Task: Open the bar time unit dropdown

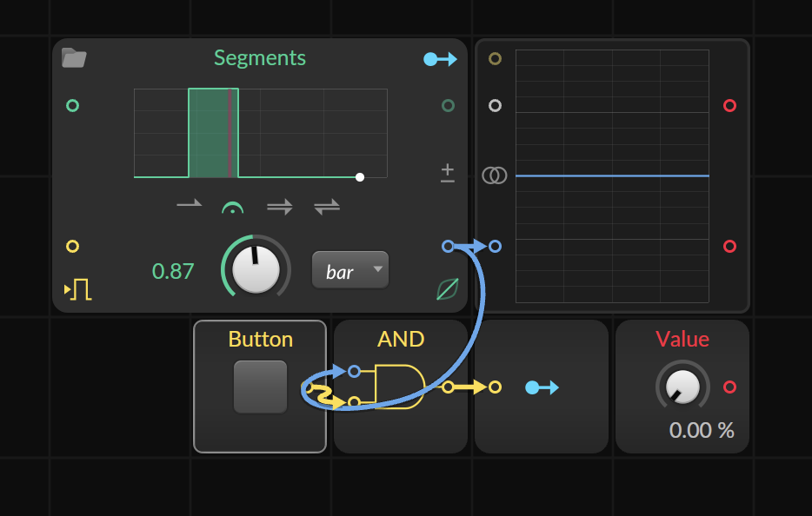Action: tap(350, 270)
